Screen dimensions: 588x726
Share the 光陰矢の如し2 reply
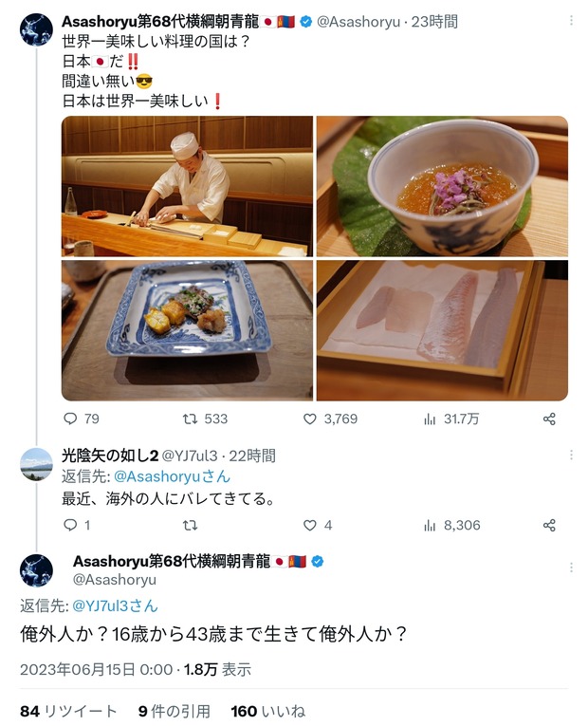549,526
